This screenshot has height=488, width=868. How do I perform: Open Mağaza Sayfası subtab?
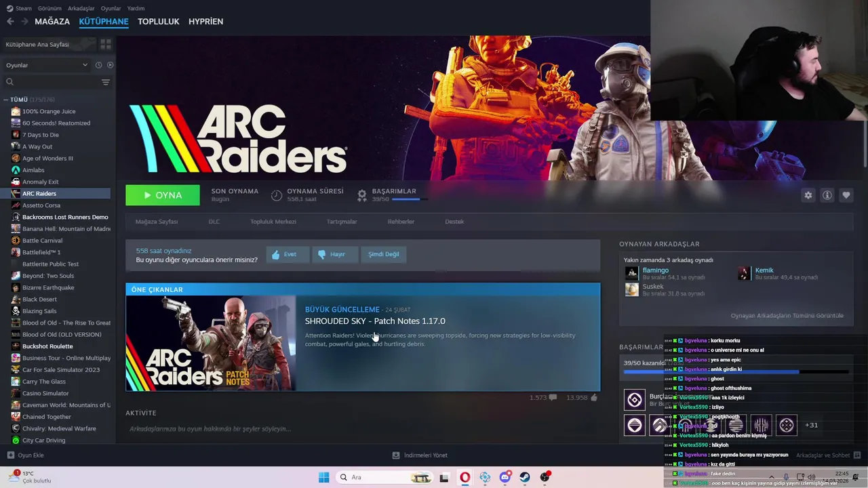click(x=157, y=222)
